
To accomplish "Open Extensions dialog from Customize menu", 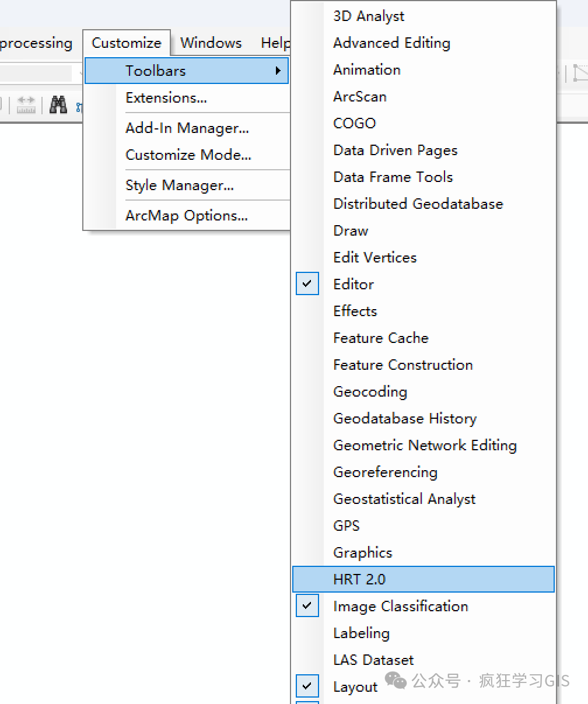I will click(187, 98).
